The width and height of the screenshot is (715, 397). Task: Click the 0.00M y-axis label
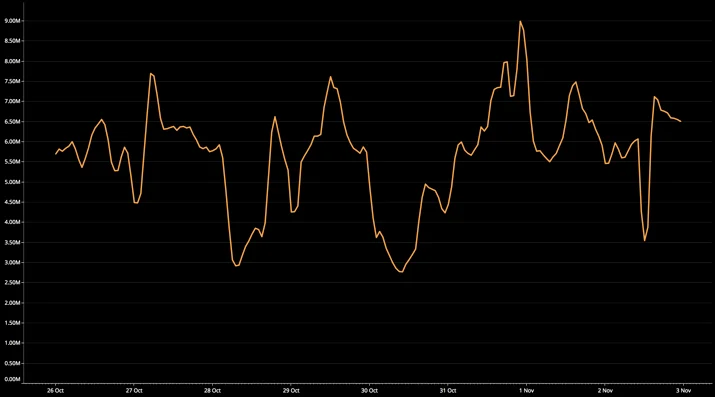pyautogui.click(x=12, y=379)
